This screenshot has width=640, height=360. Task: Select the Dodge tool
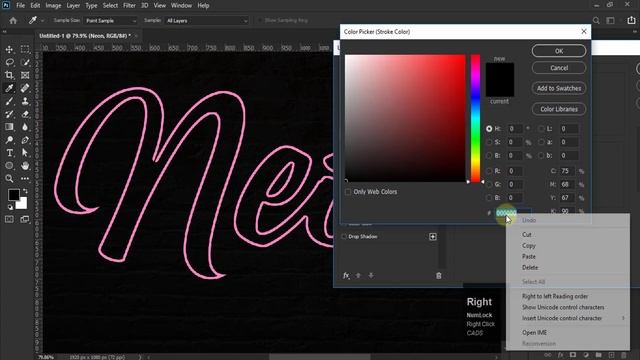[9, 140]
